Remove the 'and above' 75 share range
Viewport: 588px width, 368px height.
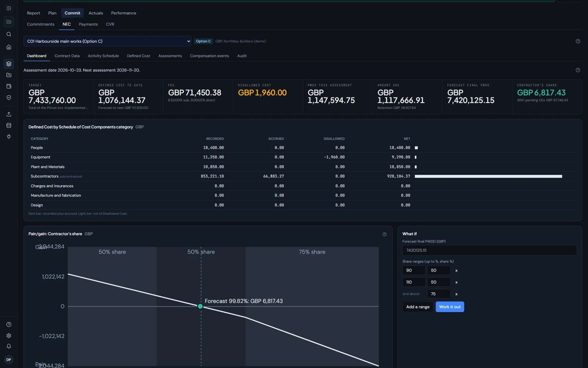click(x=456, y=294)
